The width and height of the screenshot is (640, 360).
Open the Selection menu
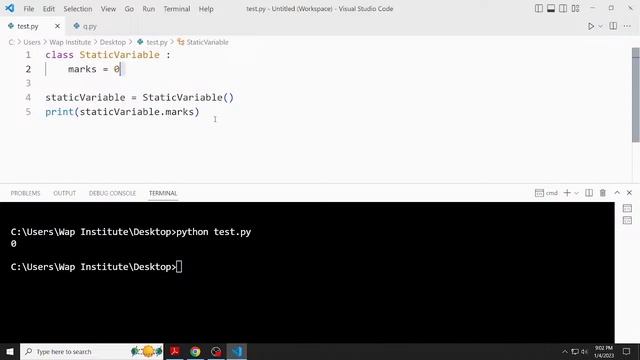(x=78, y=9)
